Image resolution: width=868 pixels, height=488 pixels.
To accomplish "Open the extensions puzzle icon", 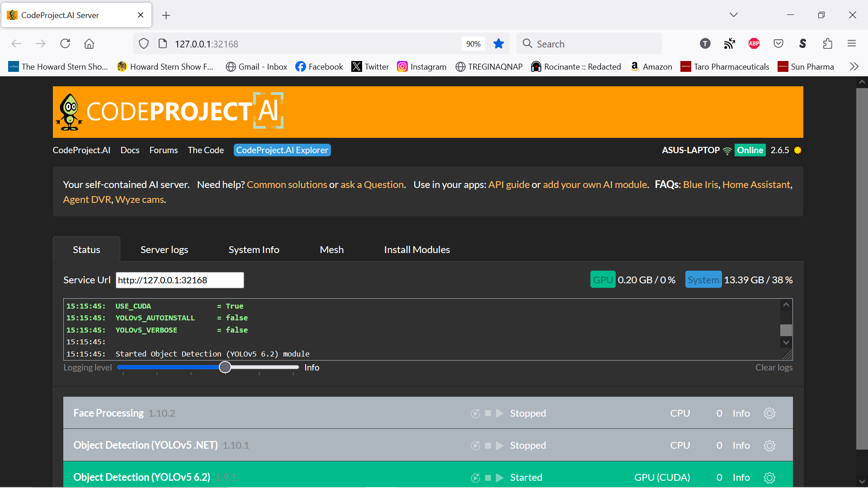I will (827, 43).
